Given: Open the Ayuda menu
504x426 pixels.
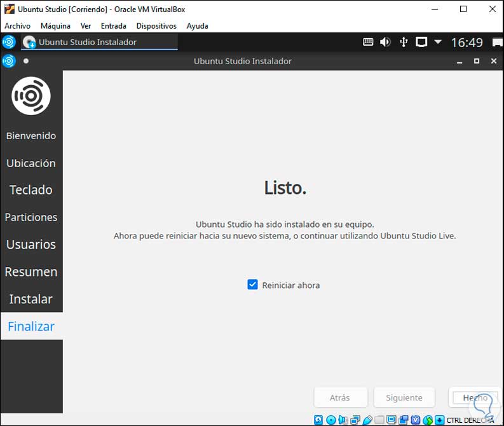Looking at the screenshot, I should (198, 25).
